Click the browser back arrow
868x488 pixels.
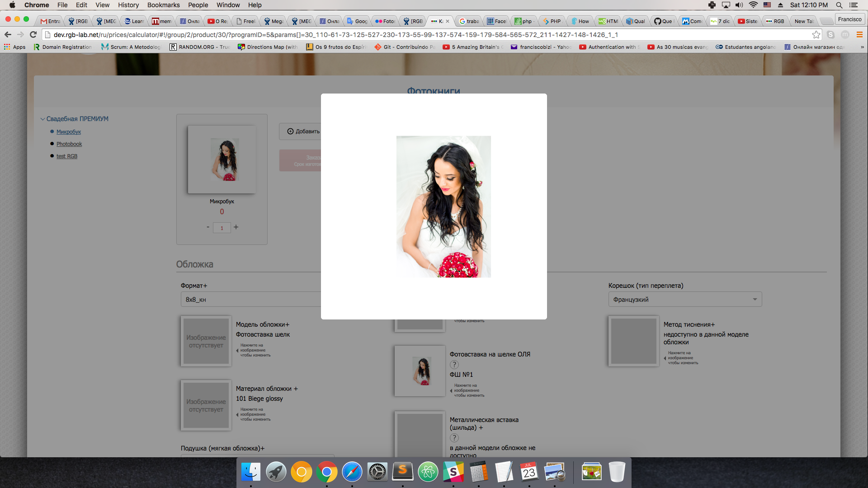coord(8,34)
